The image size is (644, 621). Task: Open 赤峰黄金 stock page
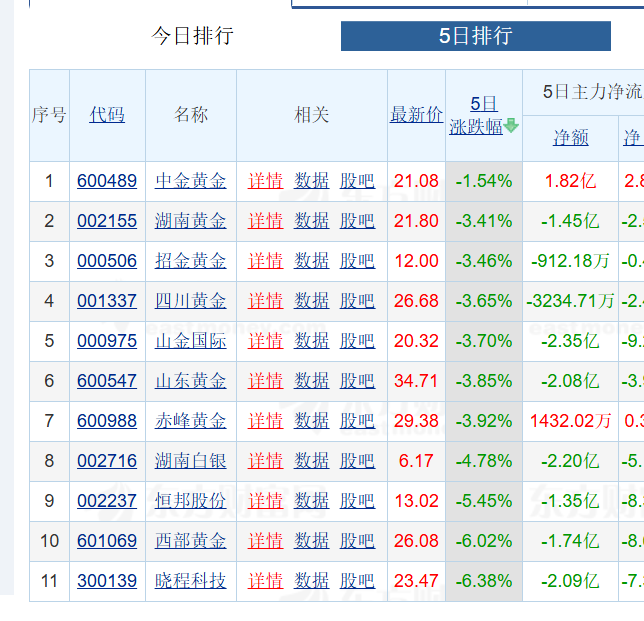(x=191, y=421)
